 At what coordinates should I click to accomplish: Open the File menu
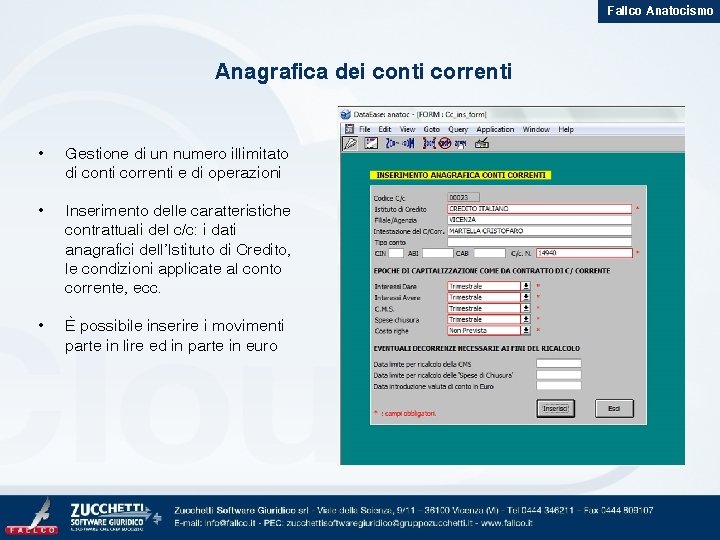(365, 129)
